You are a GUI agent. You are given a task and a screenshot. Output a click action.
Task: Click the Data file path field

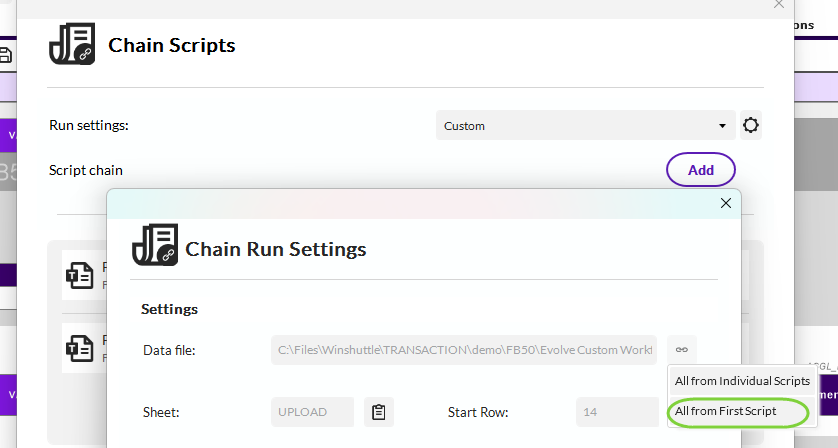click(x=463, y=350)
